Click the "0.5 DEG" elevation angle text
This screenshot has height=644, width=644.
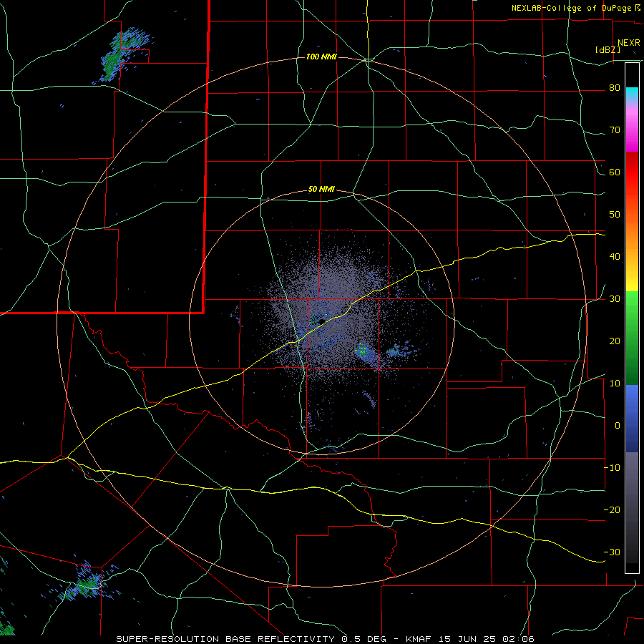click(x=363, y=639)
